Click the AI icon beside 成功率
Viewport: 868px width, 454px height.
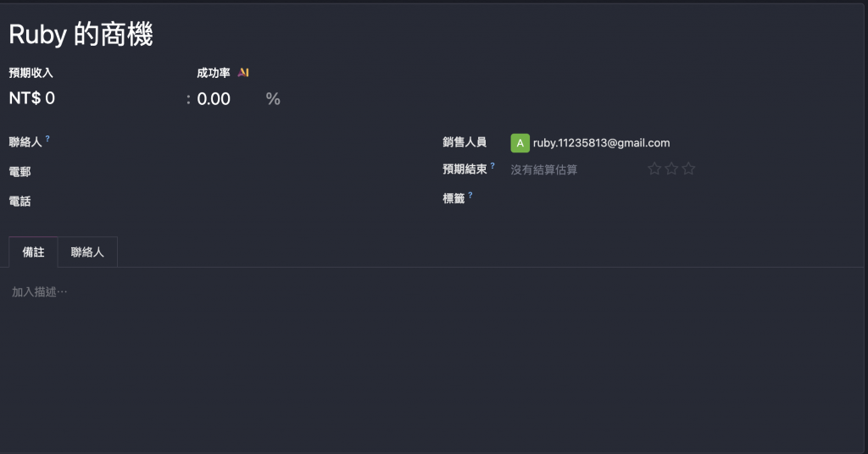tap(243, 73)
